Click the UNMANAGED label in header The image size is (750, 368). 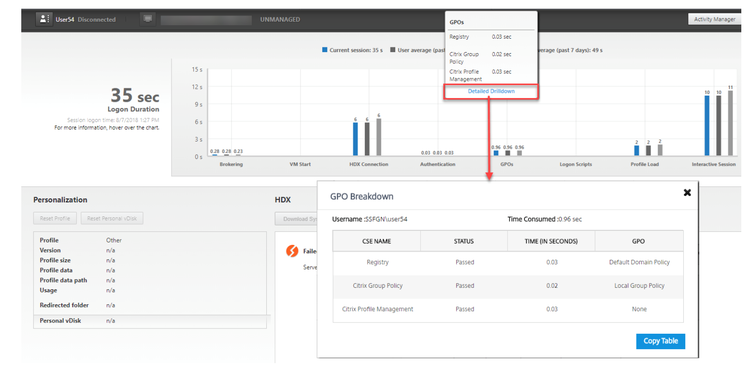[280, 20]
